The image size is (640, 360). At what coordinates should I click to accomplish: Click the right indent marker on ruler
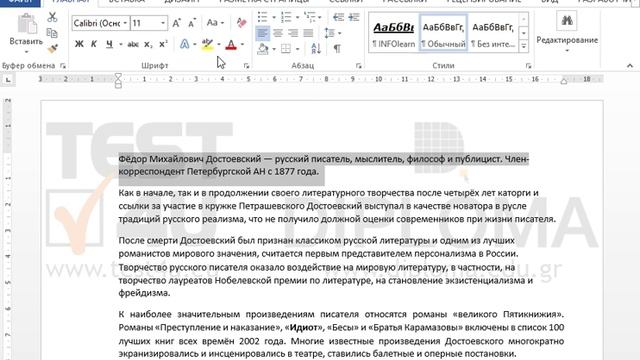click(x=564, y=81)
